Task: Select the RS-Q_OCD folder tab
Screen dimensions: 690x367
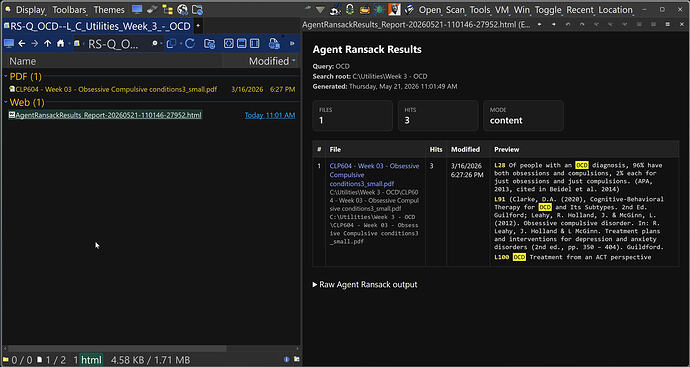Action: pos(97,26)
